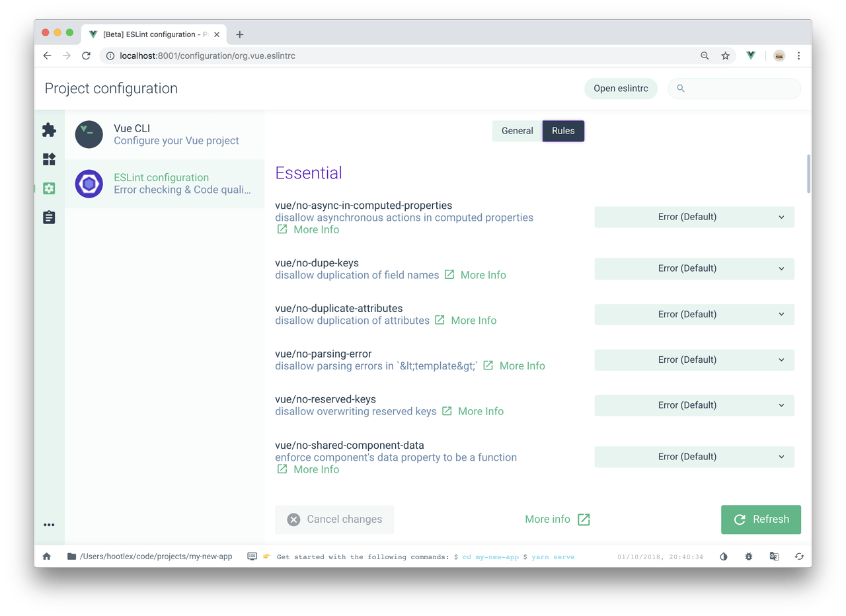Toggle dark mode icon in status bar
The width and height of the screenshot is (846, 616).
coord(724,557)
